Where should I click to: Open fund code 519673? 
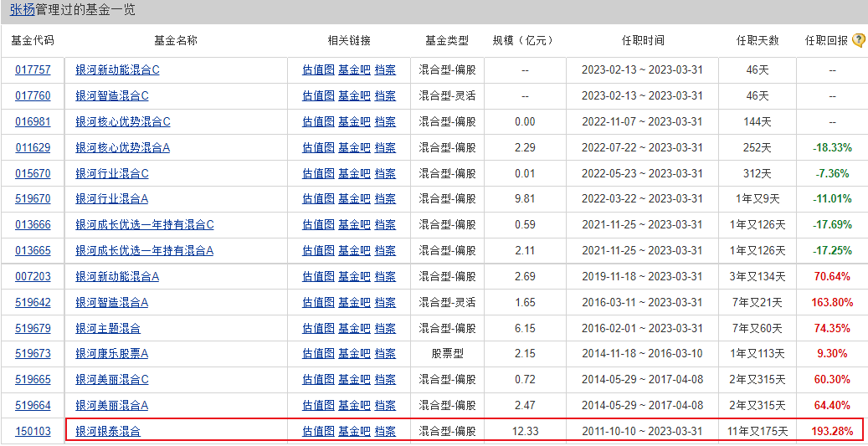point(33,353)
